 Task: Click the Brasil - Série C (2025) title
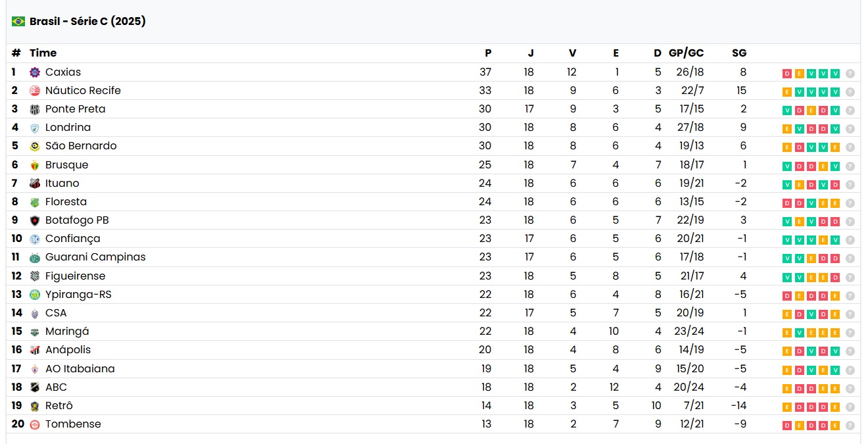coord(87,21)
